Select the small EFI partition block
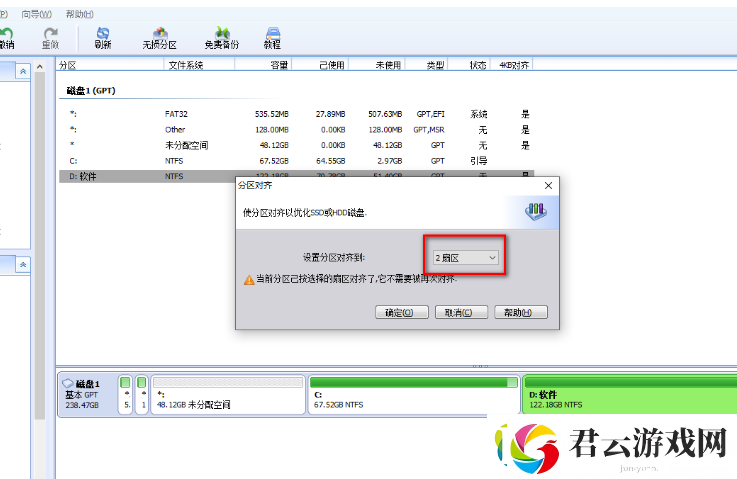The height and width of the screenshot is (479, 737). click(125, 394)
